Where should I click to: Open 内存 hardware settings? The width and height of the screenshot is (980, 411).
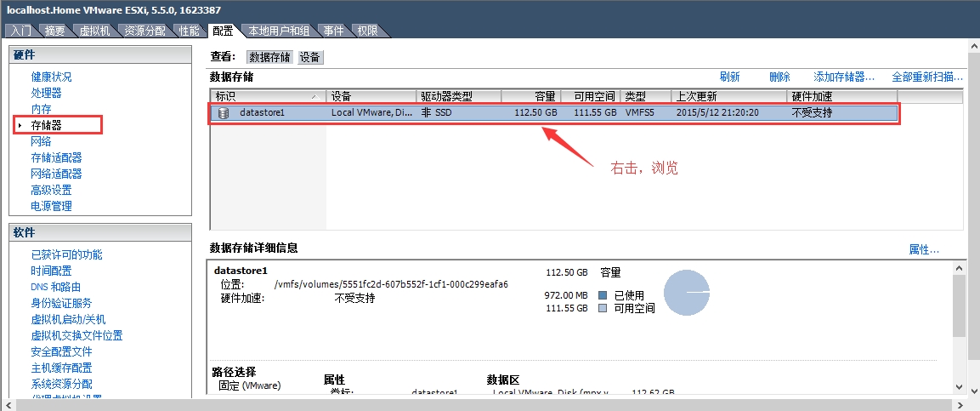42,110
